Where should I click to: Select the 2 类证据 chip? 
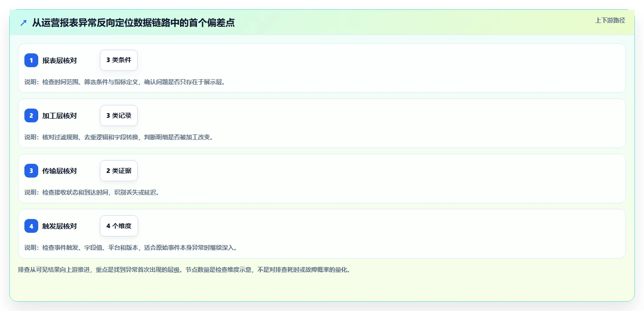[119, 171]
